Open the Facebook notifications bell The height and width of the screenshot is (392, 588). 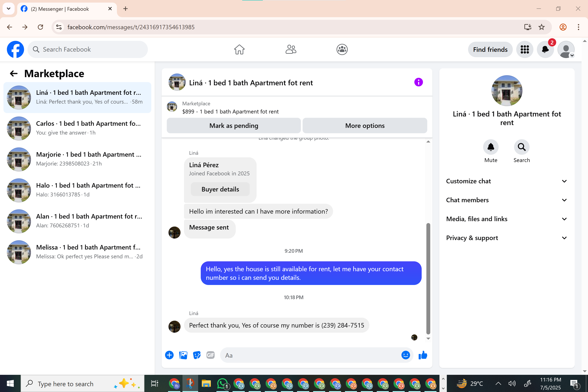pos(545,49)
